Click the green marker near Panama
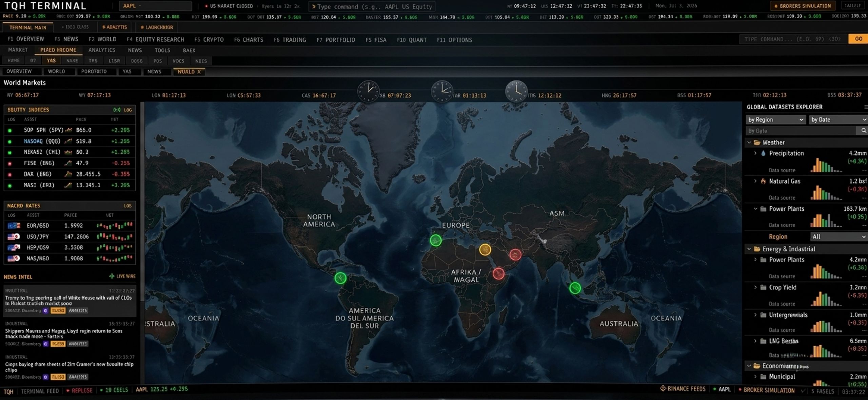The height and width of the screenshot is (400, 868). 340,278
